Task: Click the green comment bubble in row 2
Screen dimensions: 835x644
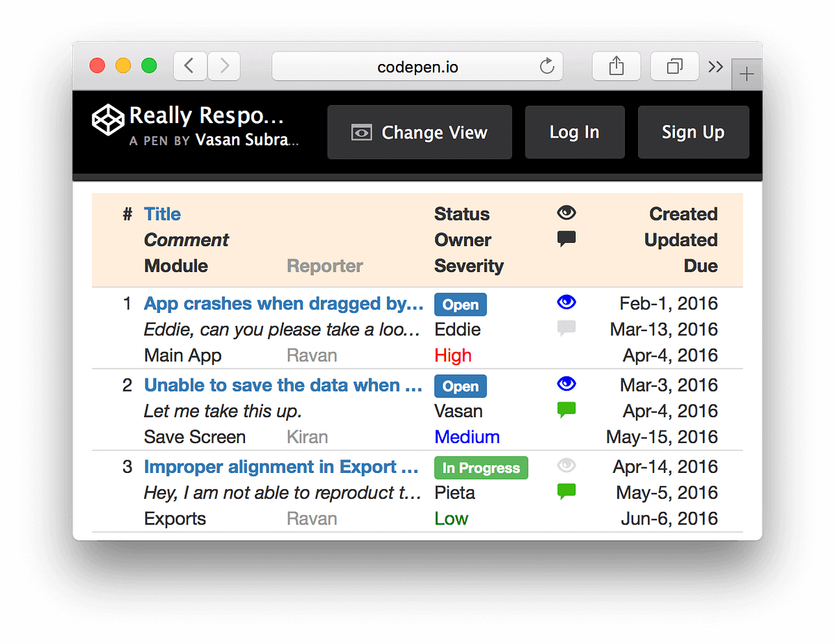Action: click(566, 410)
